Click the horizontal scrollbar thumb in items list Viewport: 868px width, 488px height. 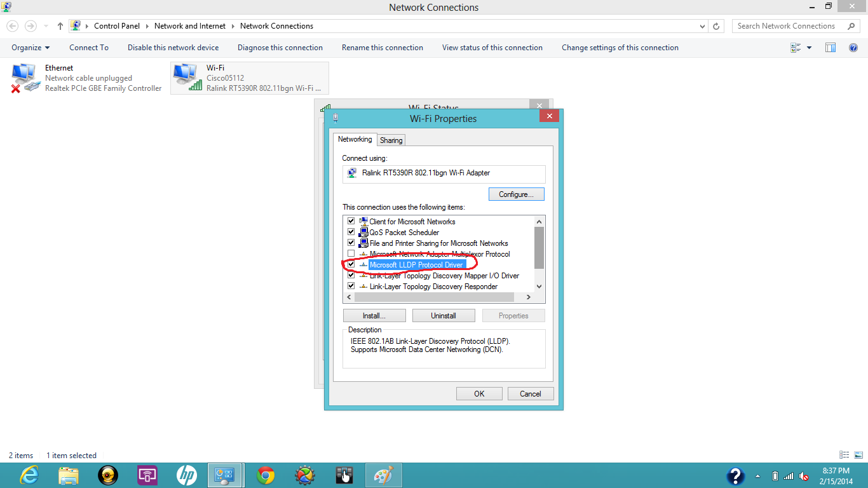coord(435,297)
